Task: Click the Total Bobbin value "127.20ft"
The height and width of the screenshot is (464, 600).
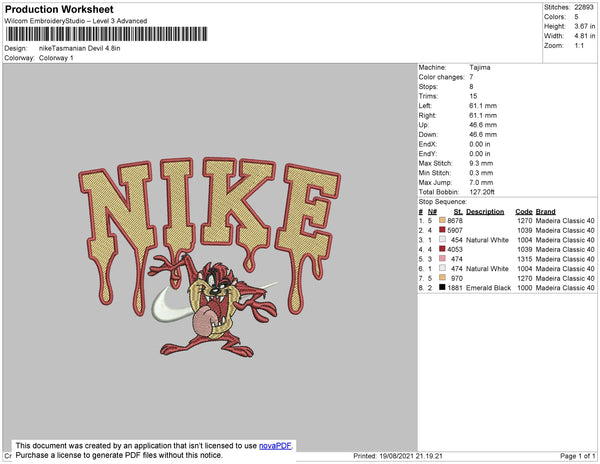Action: coord(482,192)
